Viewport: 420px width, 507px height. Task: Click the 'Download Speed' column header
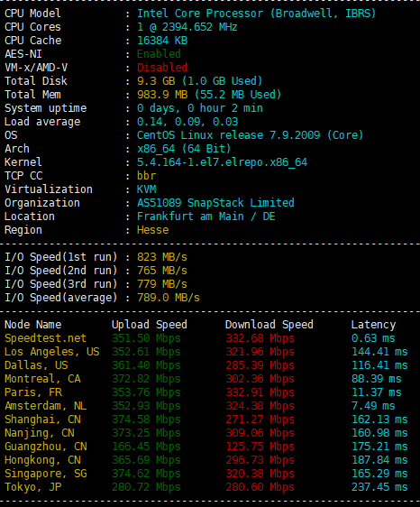click(269, 325)
